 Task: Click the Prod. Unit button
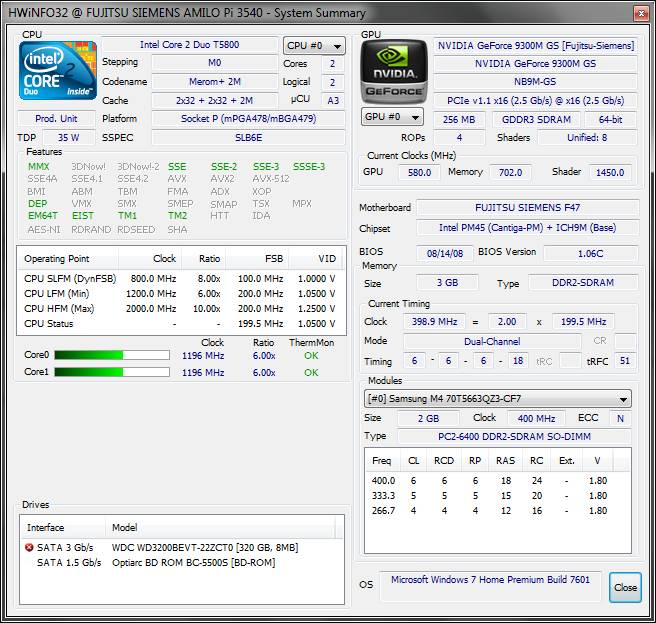point(56,119)
